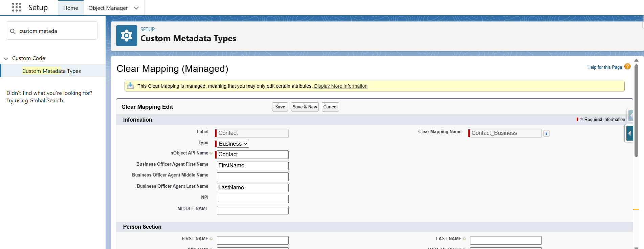Click the managed package download icon
Image resolution: width=644 pixels, height=249 pixels.
pos(130,86)
